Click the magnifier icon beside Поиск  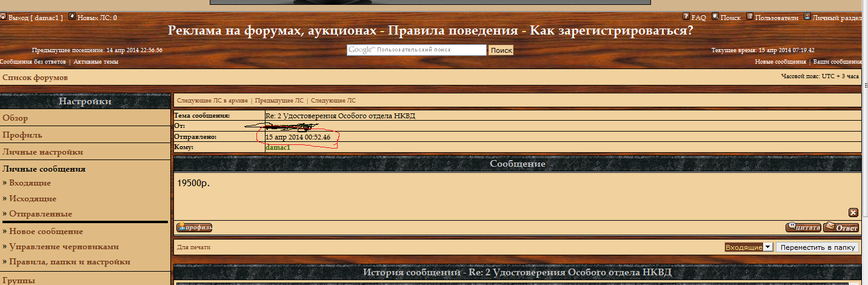pos(715,17)
